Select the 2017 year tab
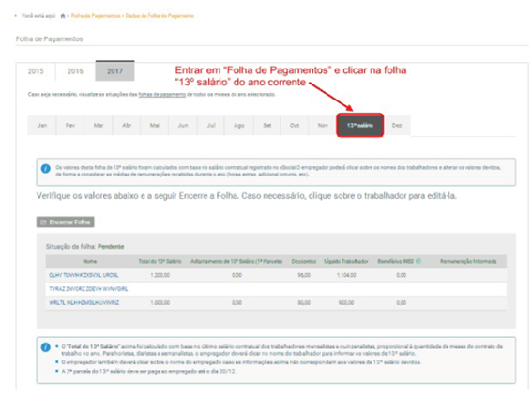The height and width of the screenshot is (398, 532). tap(114, 71)
